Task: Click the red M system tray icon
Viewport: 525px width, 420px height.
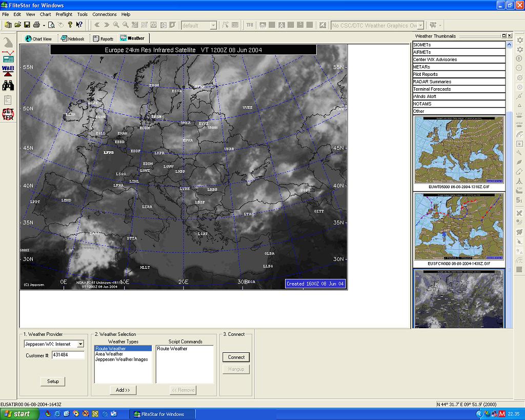Action: tap(502, 414)
